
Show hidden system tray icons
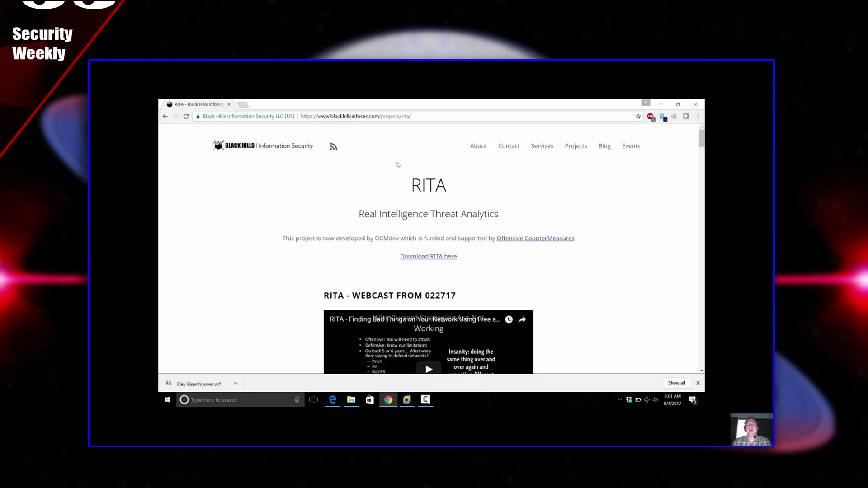[620, 399]
